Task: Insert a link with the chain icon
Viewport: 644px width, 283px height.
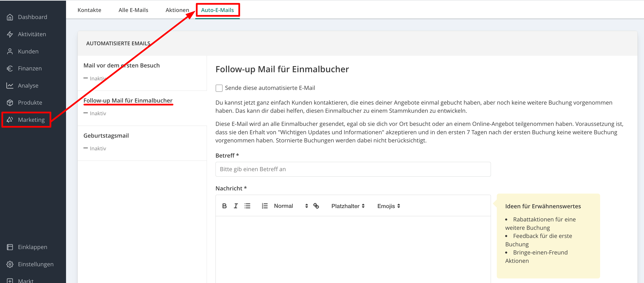Action: (x=316, y=206)
